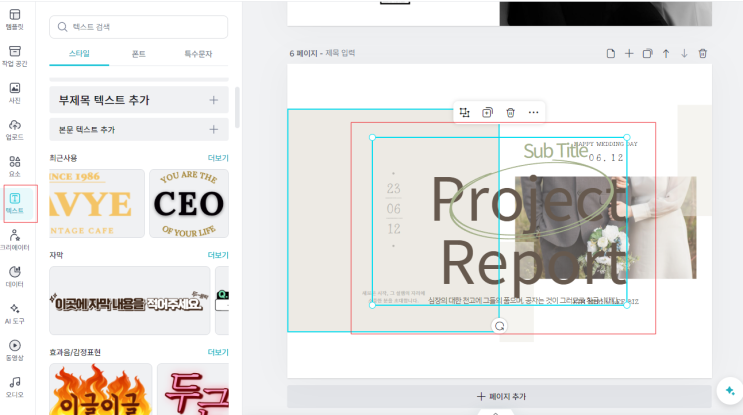
Task: Click 더보기 next to 효과음/감정표현
Action: pyautogui.click(x=218, y=352)
